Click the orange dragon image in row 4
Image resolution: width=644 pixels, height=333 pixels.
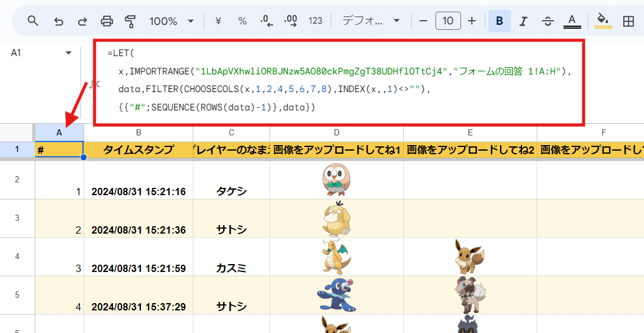pyautogui.click(x=337, y=257)
